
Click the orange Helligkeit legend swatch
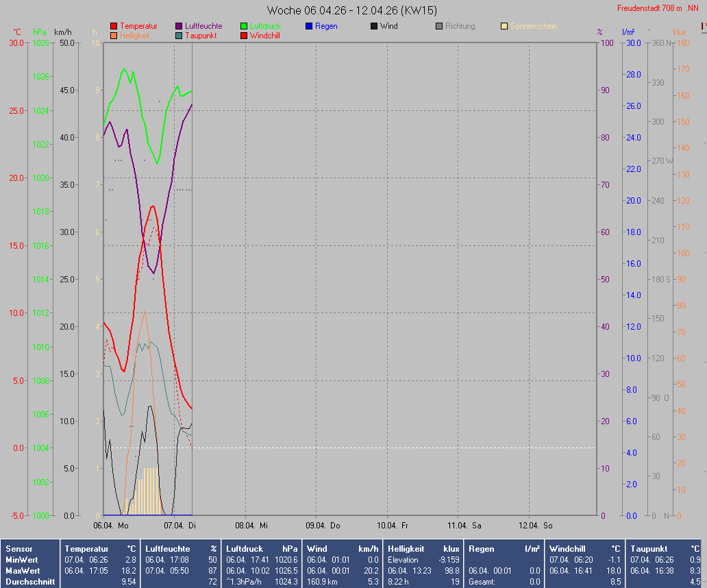[114, 36]
